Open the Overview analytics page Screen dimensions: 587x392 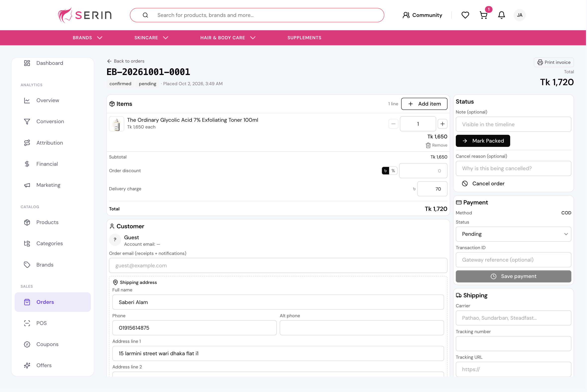click(x=52, y=100)
